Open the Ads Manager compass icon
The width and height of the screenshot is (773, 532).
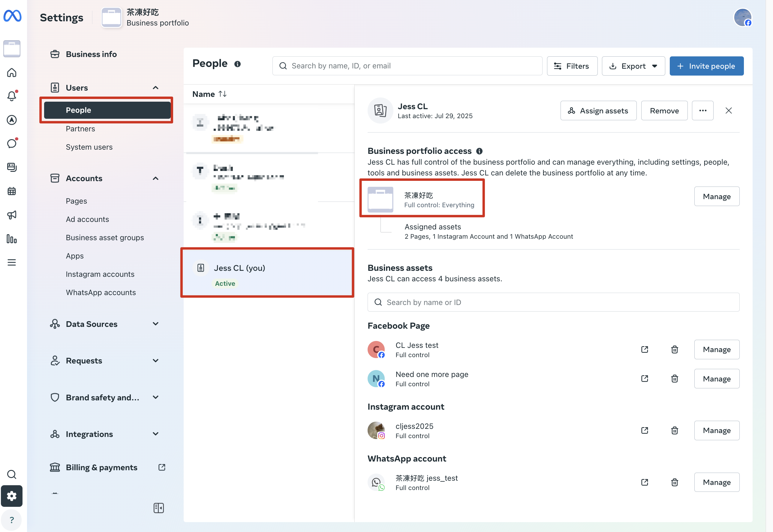[x=12, y=120]
